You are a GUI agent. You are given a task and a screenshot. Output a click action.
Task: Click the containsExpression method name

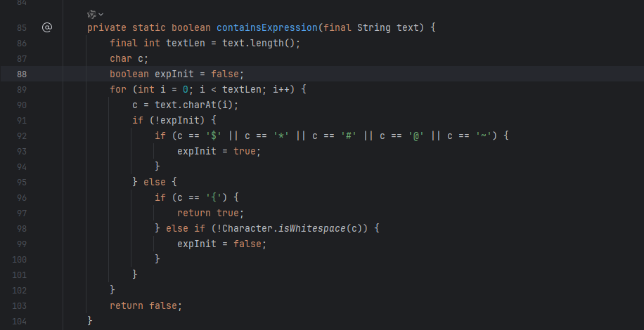(266, 28)
